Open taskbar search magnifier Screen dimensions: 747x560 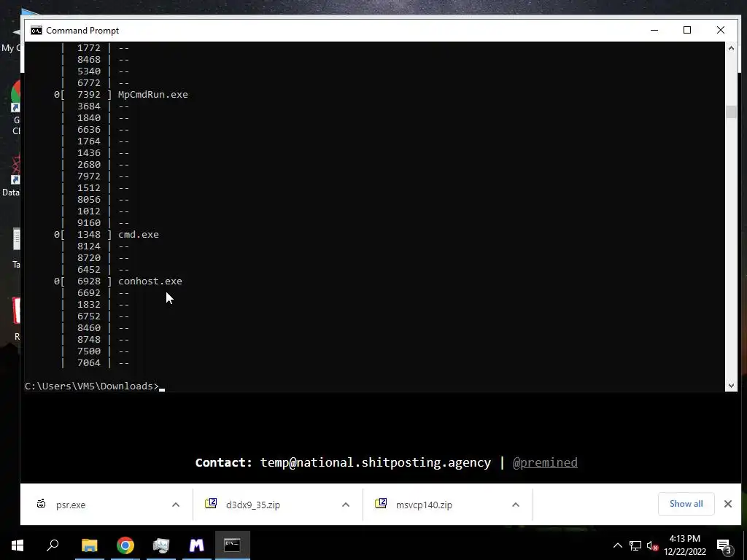pos(53,545)
